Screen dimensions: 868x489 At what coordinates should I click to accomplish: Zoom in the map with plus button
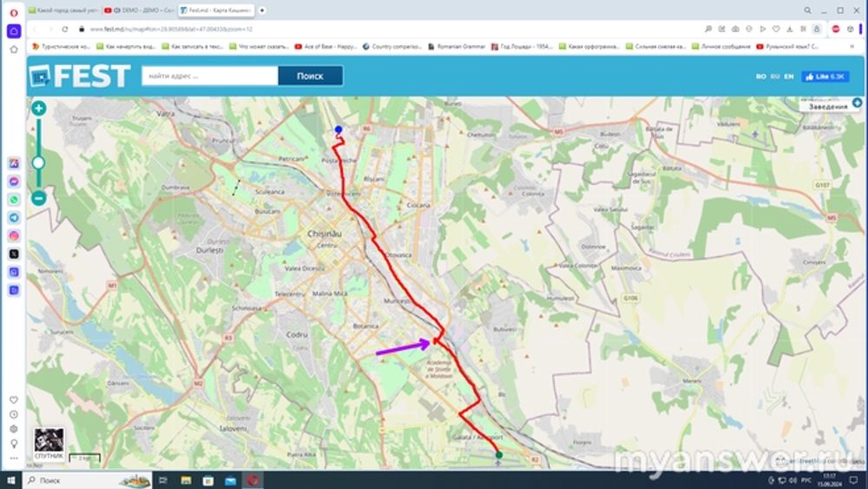(x=38, y=109)
